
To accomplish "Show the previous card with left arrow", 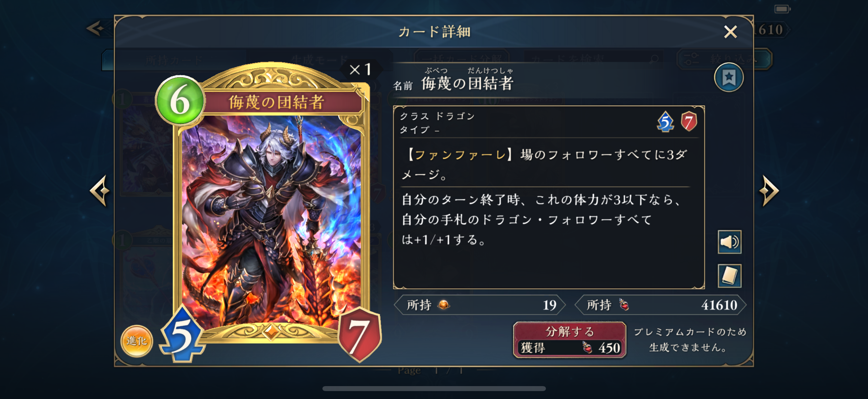I will click(100, 191).
